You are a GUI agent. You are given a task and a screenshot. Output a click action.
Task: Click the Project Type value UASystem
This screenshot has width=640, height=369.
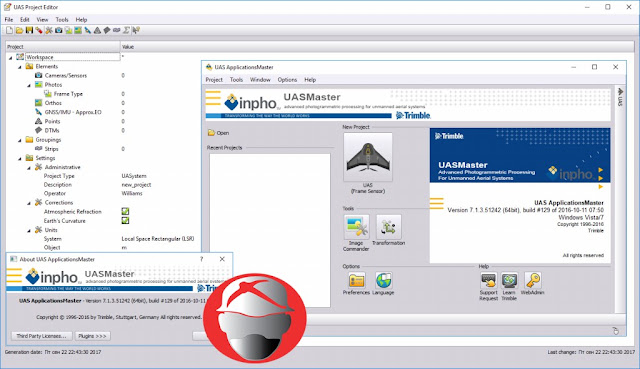(x=134, y=176)
